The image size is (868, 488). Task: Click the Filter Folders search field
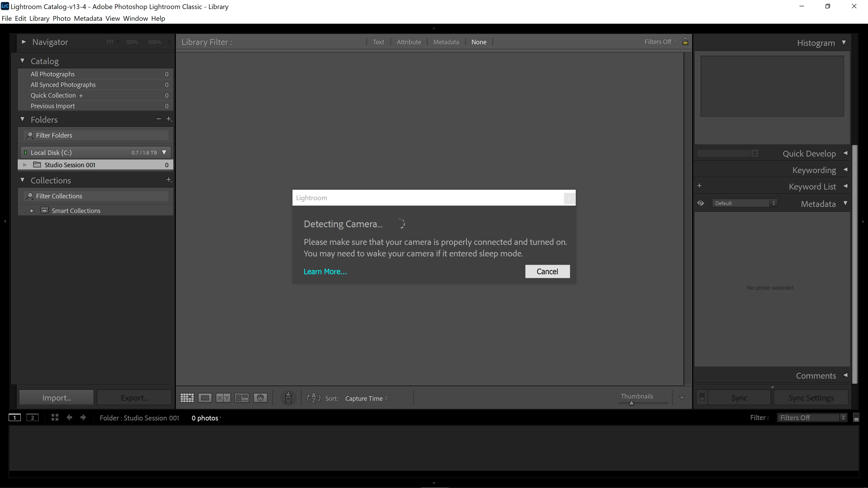pyautogui.click(x=98, y=135)
